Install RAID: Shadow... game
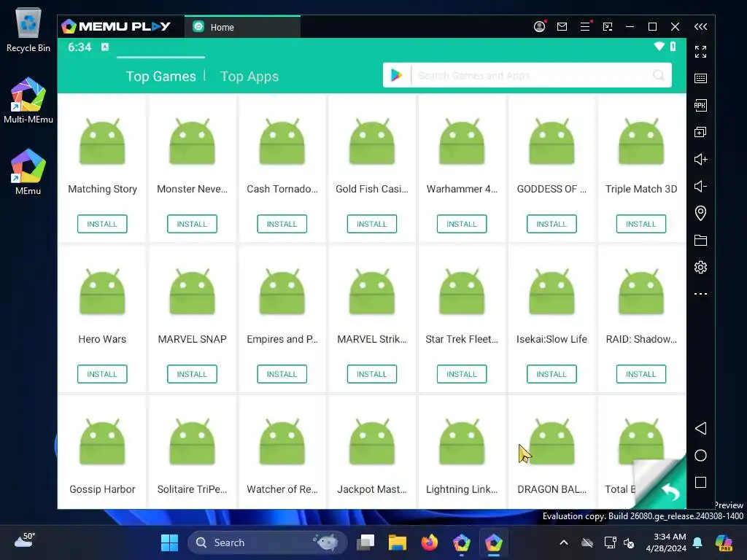The height and width of the screenshot is (560, 747). pos(641,374)
